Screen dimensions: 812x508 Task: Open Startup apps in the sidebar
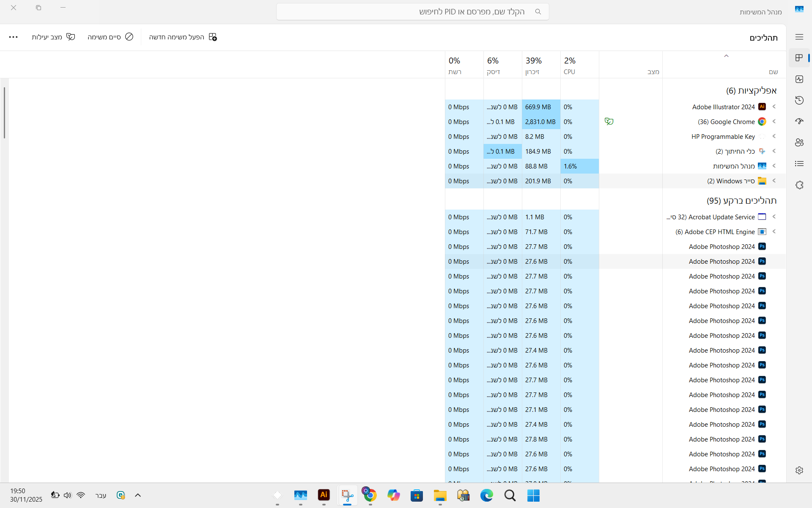(x=799, y=121)
